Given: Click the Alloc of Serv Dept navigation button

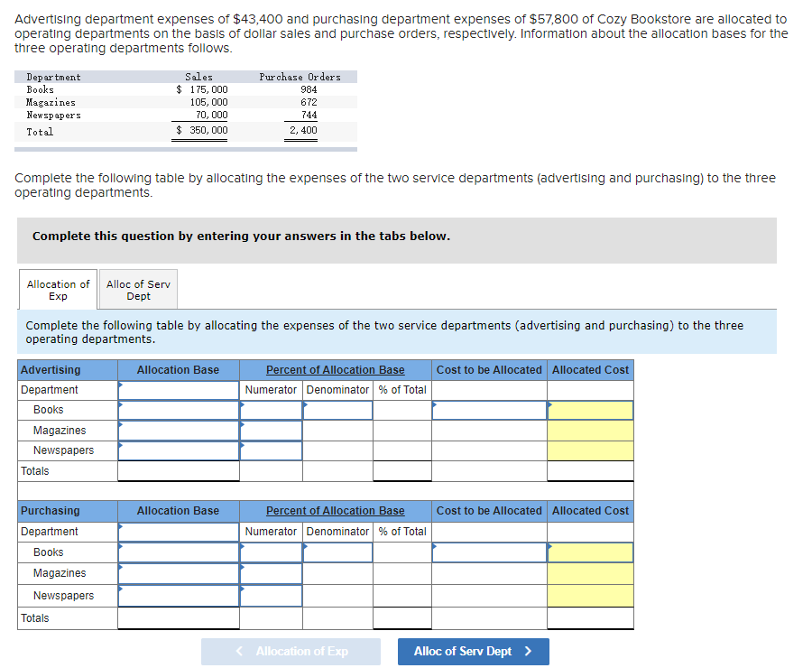Looking at the screenshot, I should [473, 651].
